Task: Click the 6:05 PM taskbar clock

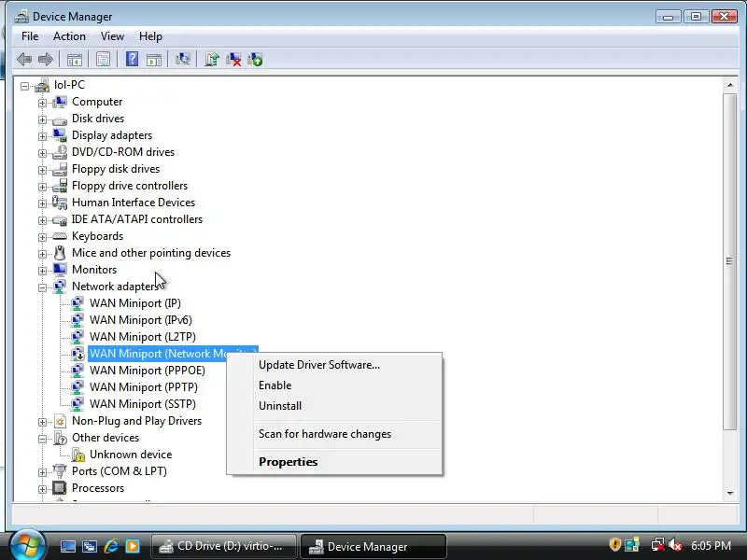Action: [x=711, y=546]
